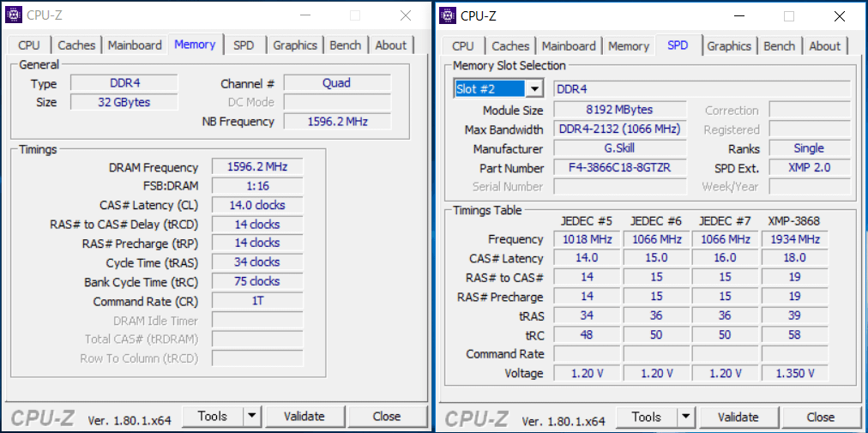Click the Ranks Single field
The width and height of the screenshot is (868, 433).
(810, 147)
